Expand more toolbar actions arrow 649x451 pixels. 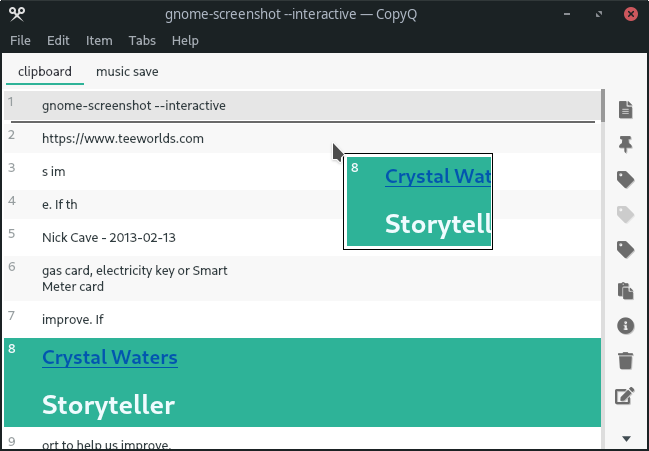click(x=626, y=439)
